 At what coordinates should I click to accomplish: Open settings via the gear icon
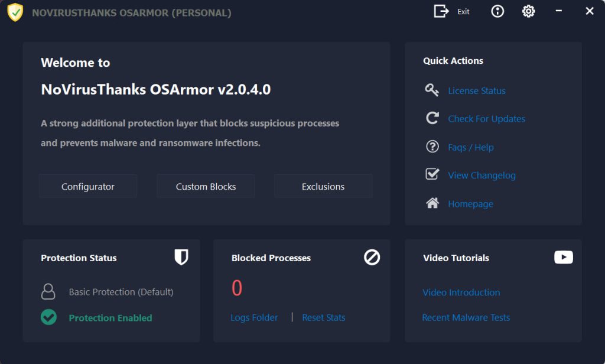(528, 11)
